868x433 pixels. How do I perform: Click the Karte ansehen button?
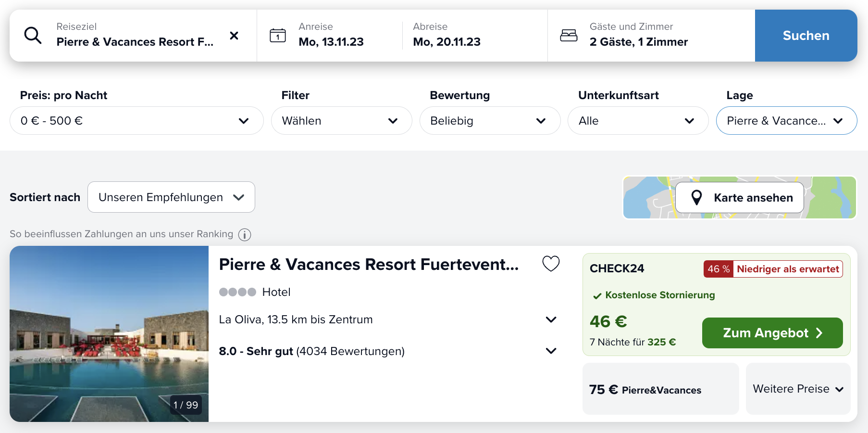pyautogui.click(x=739, y=198)
